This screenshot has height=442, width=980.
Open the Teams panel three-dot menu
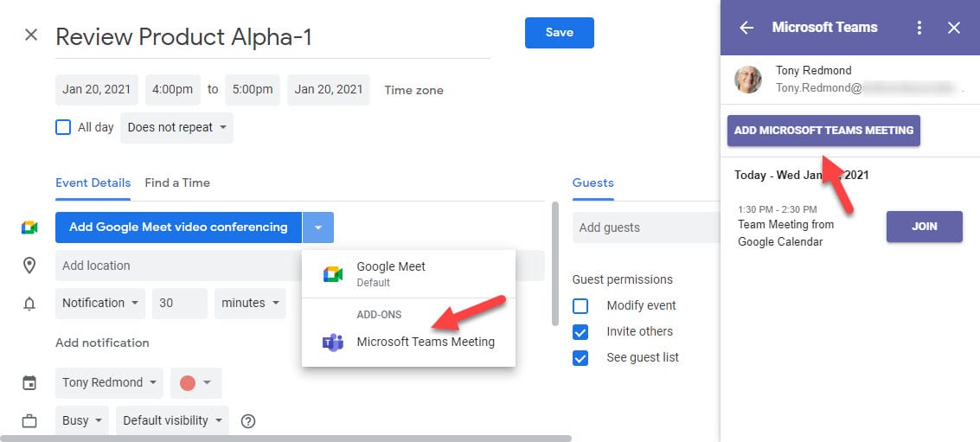[x=919, y=28]
